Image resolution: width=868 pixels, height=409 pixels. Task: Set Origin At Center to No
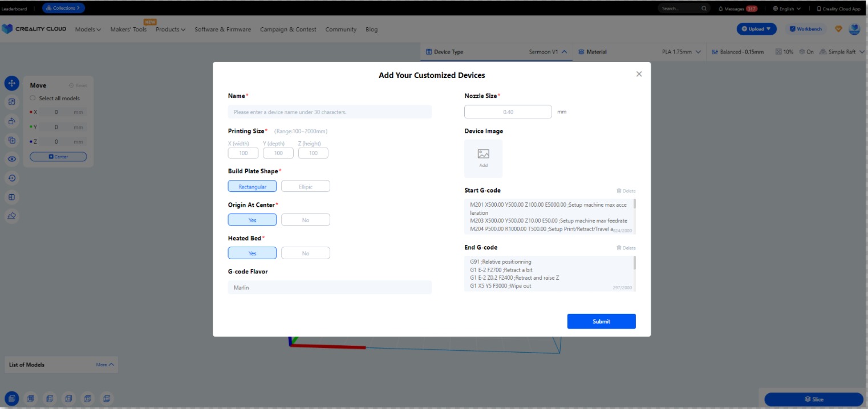coord(305,220)
